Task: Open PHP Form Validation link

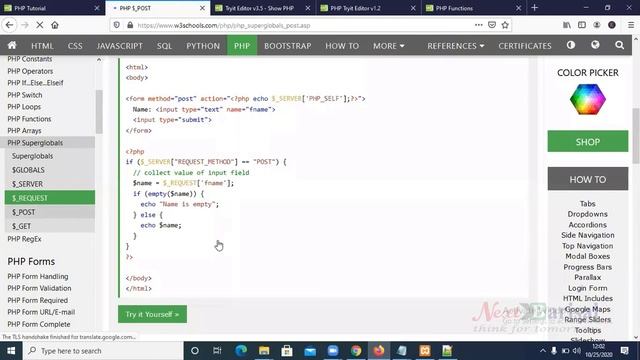Action: [x=39, y=288]
